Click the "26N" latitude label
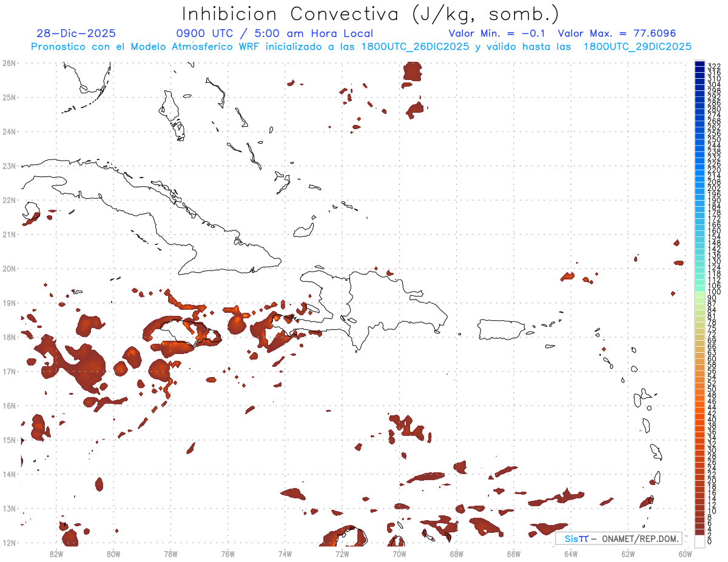 tap(9, 62)
